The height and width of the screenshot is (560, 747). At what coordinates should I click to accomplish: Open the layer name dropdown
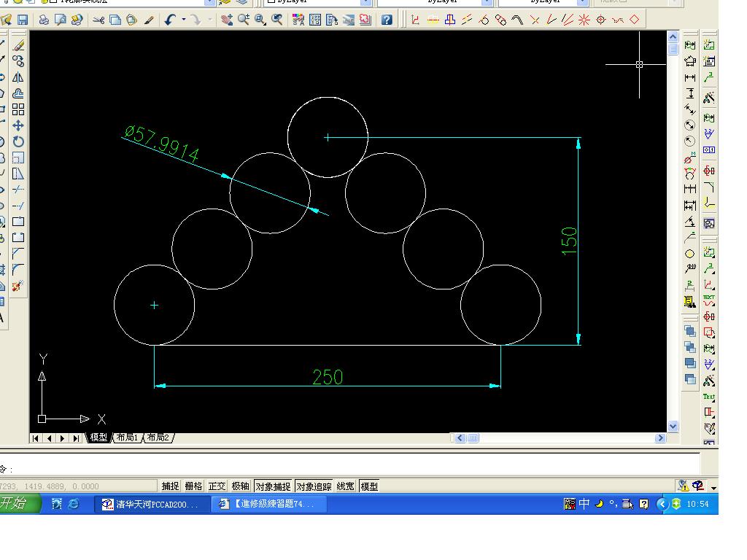[x=210, y=2]
